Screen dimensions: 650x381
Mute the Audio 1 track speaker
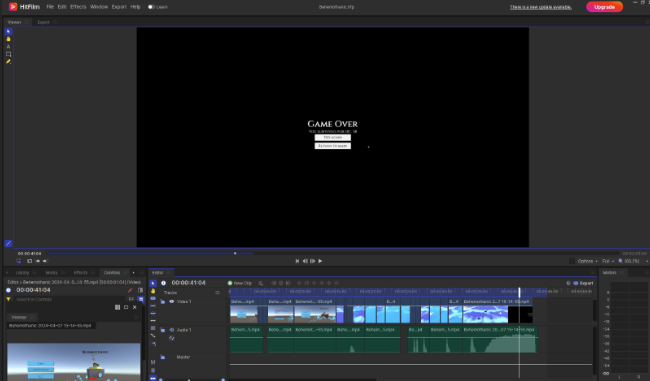pos(172,330)
